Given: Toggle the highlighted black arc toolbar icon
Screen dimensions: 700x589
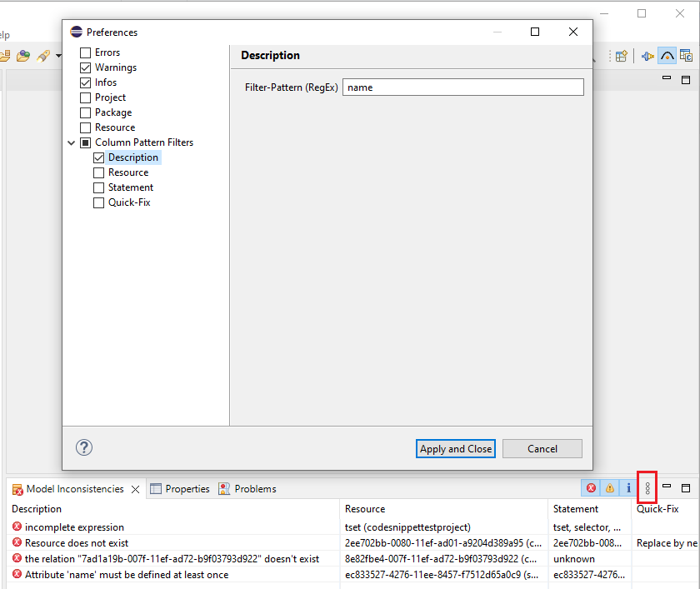Looking at the screenshot, I should coord(667,56).
